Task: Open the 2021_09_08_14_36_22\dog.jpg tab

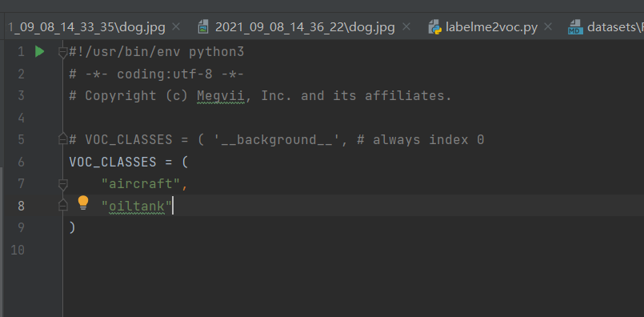Action: pyautogui.click(x=305, y=27)
